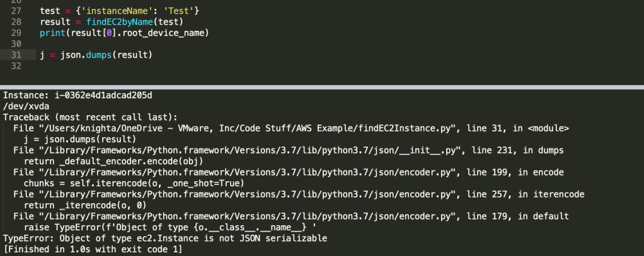Click line number 28 in the gutter
The width and height of the screenshot is (644, 256).
tap(16, 21)
